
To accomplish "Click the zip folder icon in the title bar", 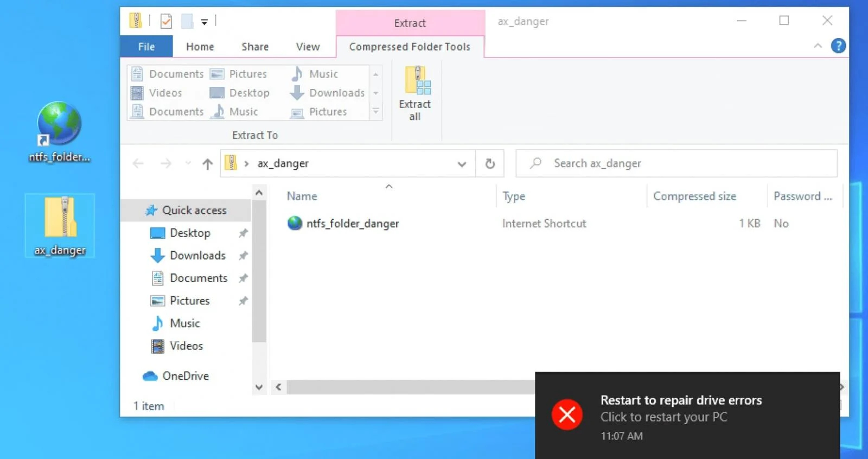I will point(136,21).
